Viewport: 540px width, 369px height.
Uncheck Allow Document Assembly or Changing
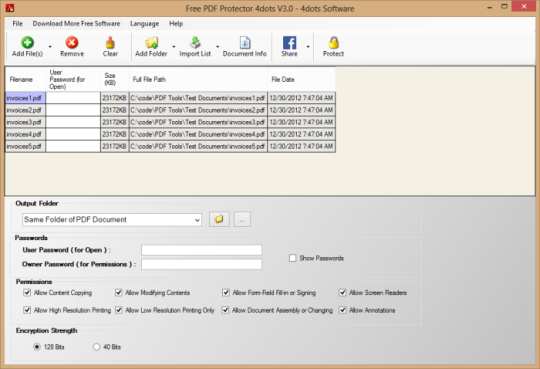click(x=225, y=310)
